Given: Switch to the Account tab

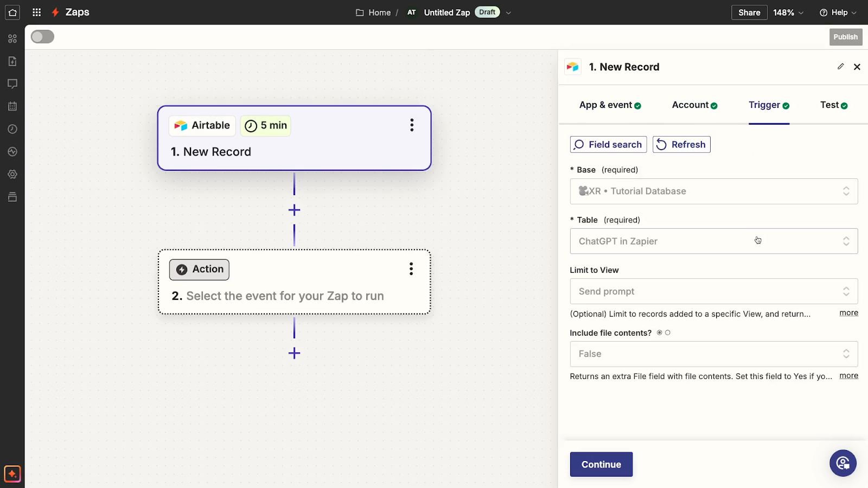Looking at the screenshot, I should point(694,105).
